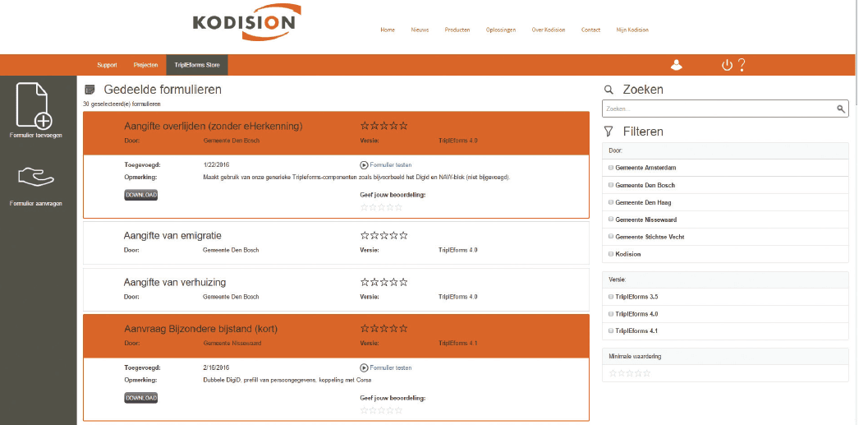Click the Filteren funnel icon
The image size is (868, 425).
(x=609, y=132)
